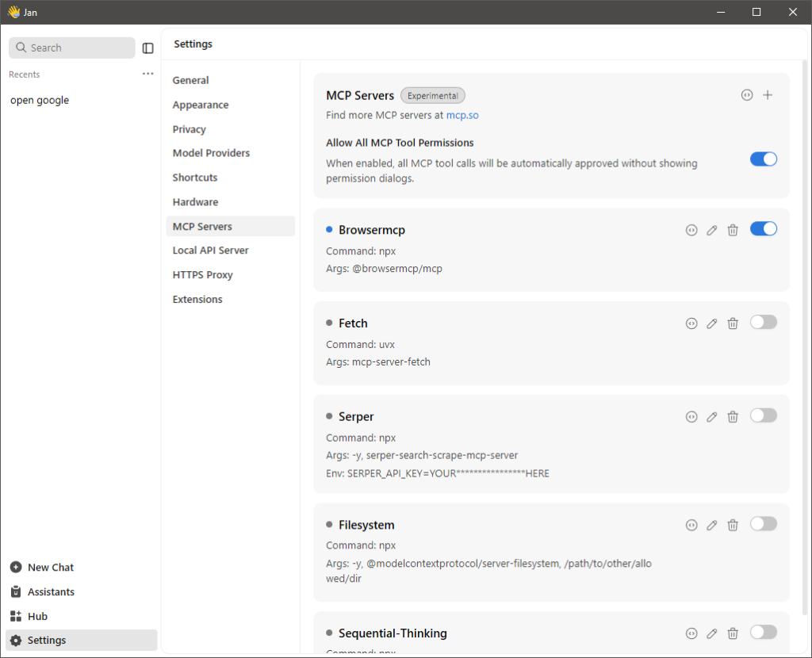Screen dimensions: 812x658
Task: Click the JSON edit icon in MCP Servers header
Action: coord(747,95)
